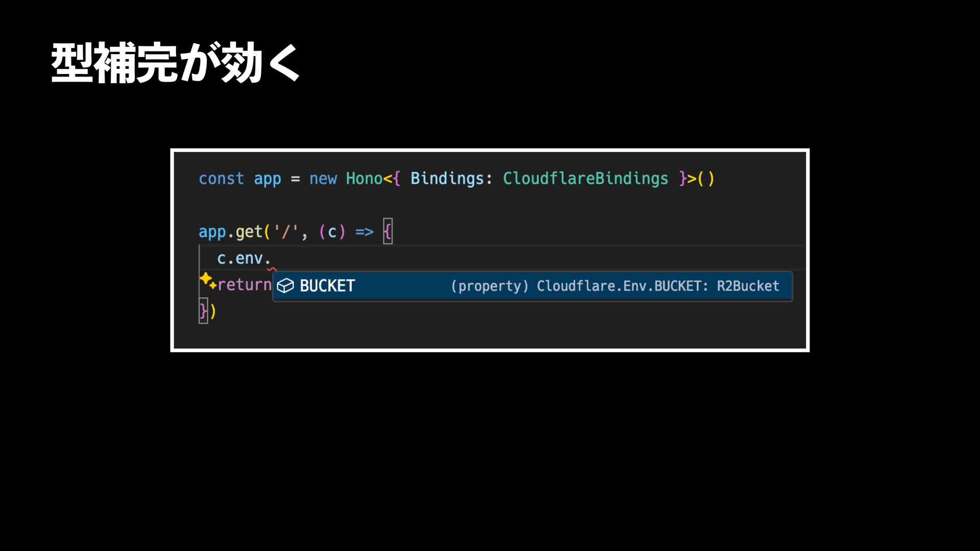Image resolution: width=980 pixels, height=551 pixels.
Task: Click the '/' route string literal
Action: pos(286,232)
